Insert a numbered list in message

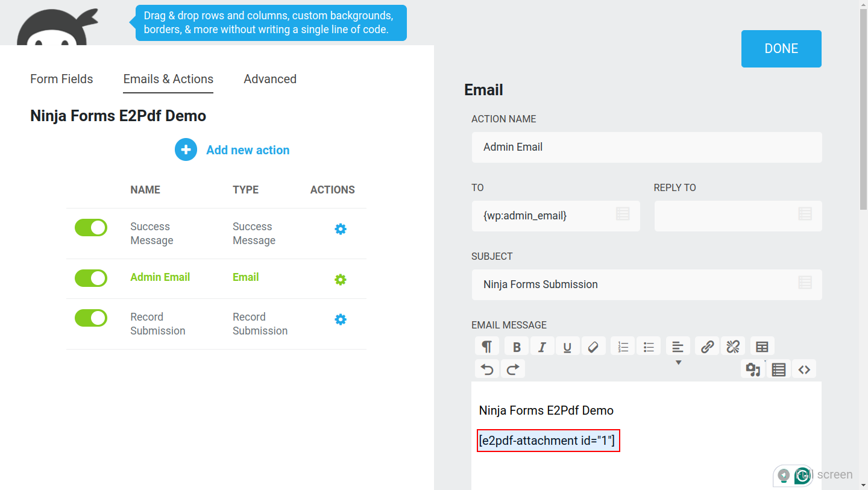point(623,347)
